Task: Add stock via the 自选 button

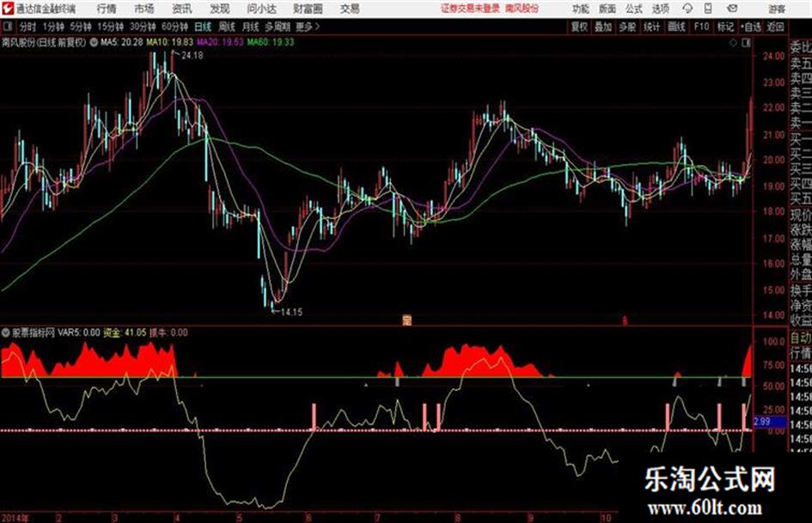Action: pyautogui.click(x=751, y=27)
